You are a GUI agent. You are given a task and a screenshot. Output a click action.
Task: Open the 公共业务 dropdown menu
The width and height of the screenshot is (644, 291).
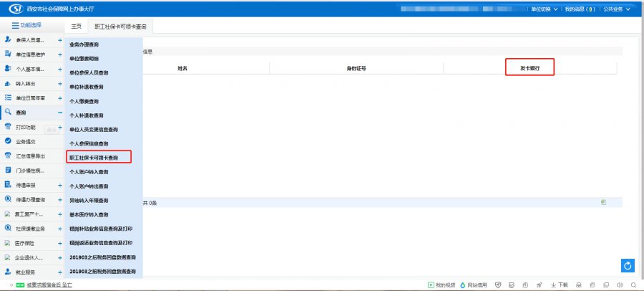click(617, 9)
